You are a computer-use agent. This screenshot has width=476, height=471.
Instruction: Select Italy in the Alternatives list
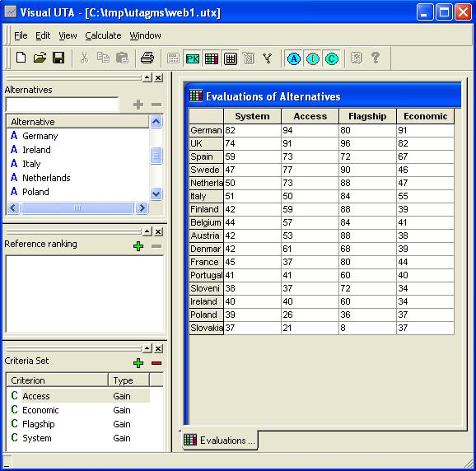point(31,164)
